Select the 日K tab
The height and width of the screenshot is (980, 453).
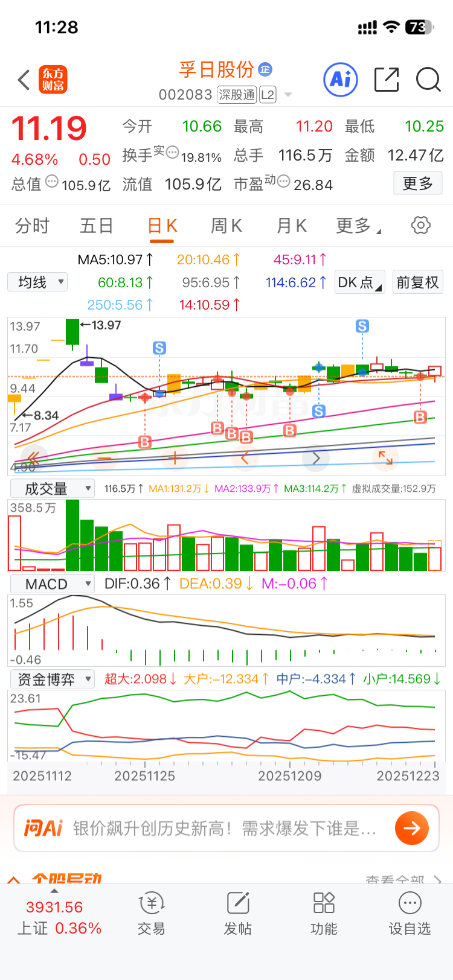[x=162, y=226]
